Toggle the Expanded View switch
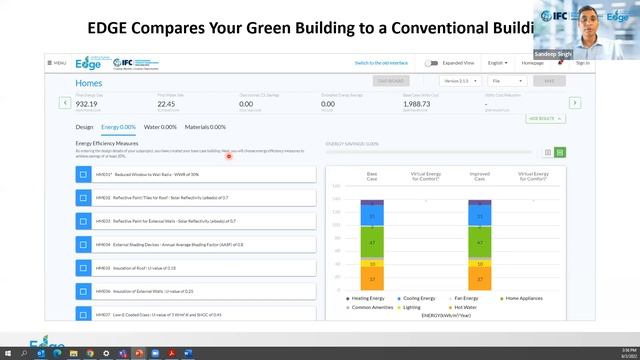This screenshot has height=360, width=640. [x=431, y=63]
